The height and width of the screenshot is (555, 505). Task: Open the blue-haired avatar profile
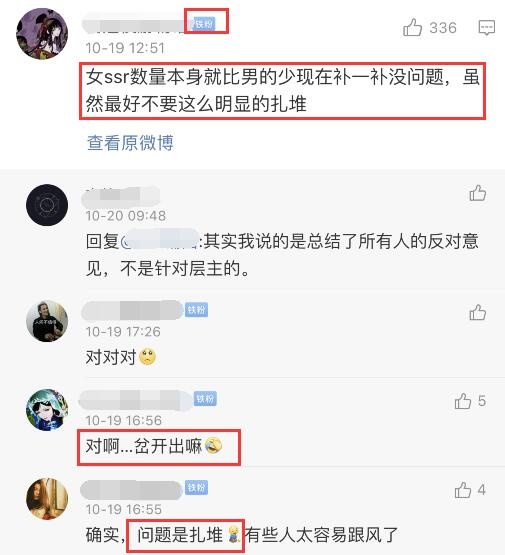[x=47, y=410]
